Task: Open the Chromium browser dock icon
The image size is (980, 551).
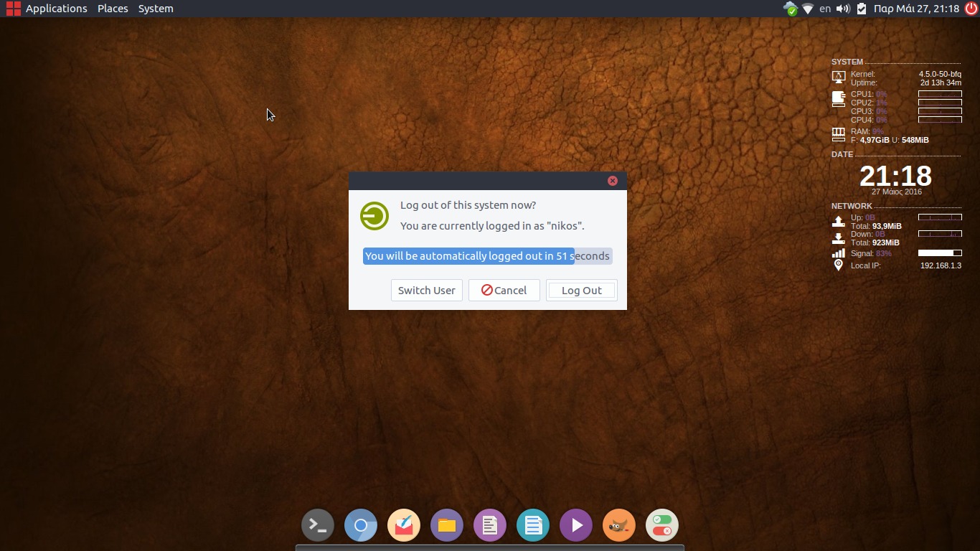Action: coord(361,525)
